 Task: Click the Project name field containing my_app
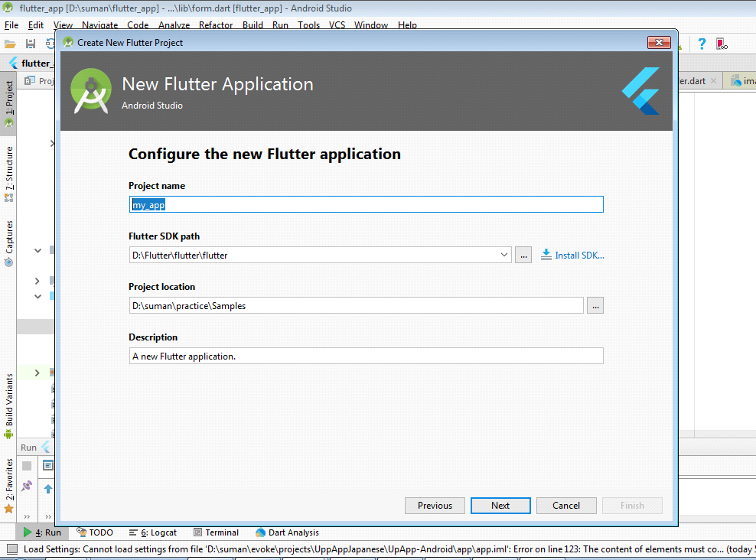coord(366,204)
